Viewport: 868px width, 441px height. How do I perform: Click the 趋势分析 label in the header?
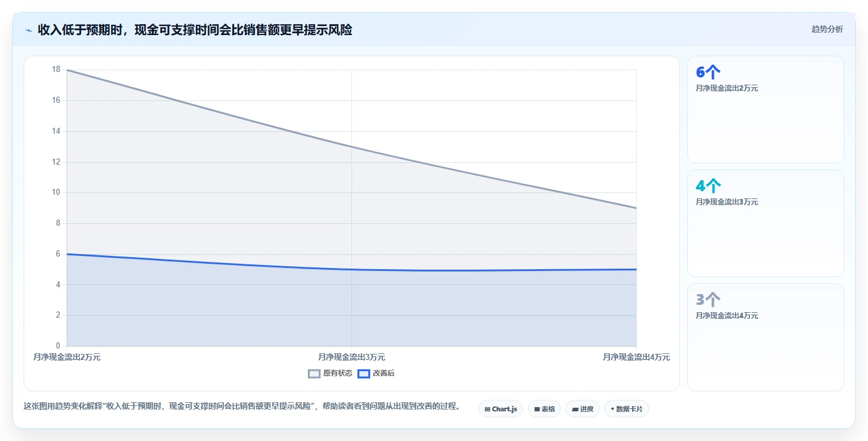[827, 29]
